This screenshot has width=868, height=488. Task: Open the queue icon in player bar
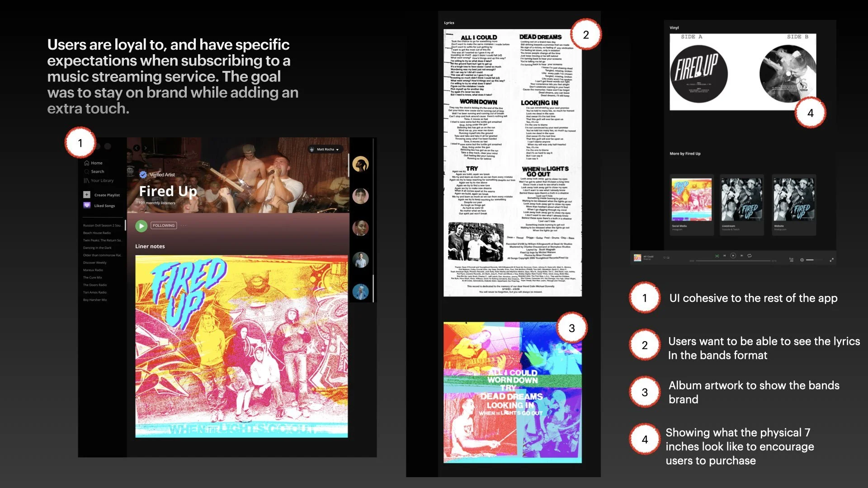(x=791, y=260)
